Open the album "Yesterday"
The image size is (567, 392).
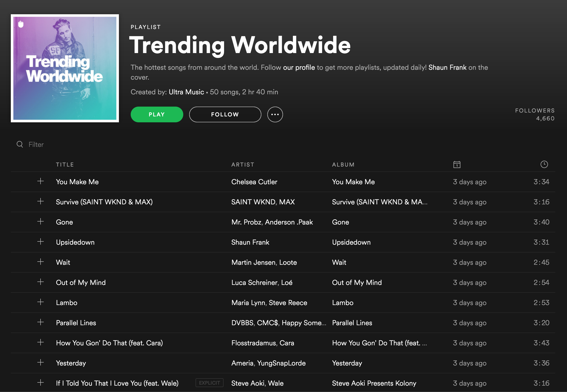click(347, 363)
